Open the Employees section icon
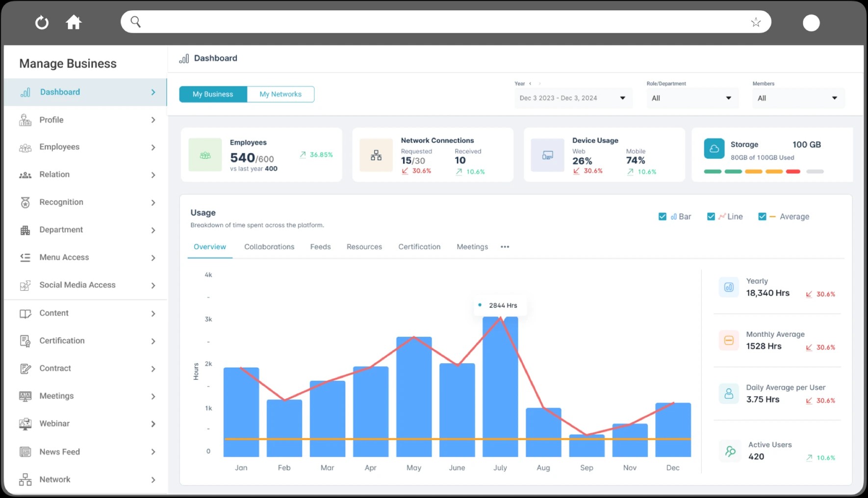This screenshot has height=498, width=868. coord(25,147)
